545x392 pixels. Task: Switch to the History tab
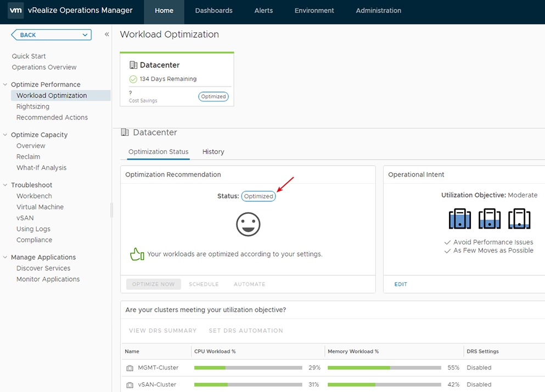coord(213,152)
